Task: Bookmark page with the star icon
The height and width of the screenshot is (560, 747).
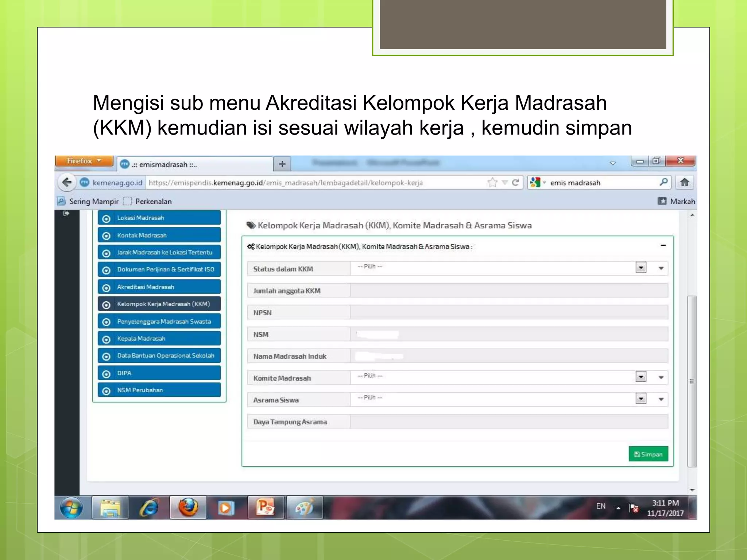Action: [x=492, y=182]
